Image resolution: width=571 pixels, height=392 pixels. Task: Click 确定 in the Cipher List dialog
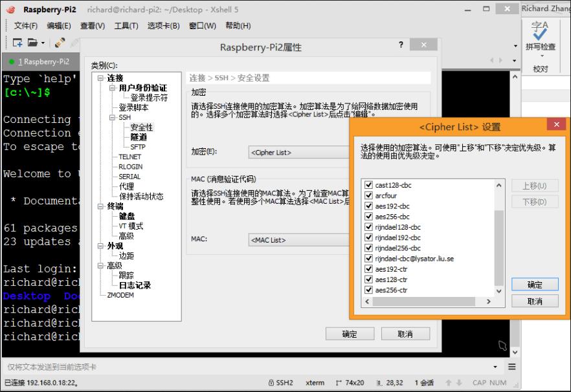535,285
